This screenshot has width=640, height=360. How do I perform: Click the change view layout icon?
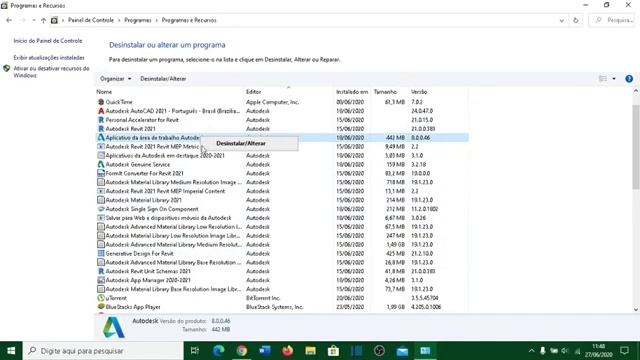(x=602, y=79)
